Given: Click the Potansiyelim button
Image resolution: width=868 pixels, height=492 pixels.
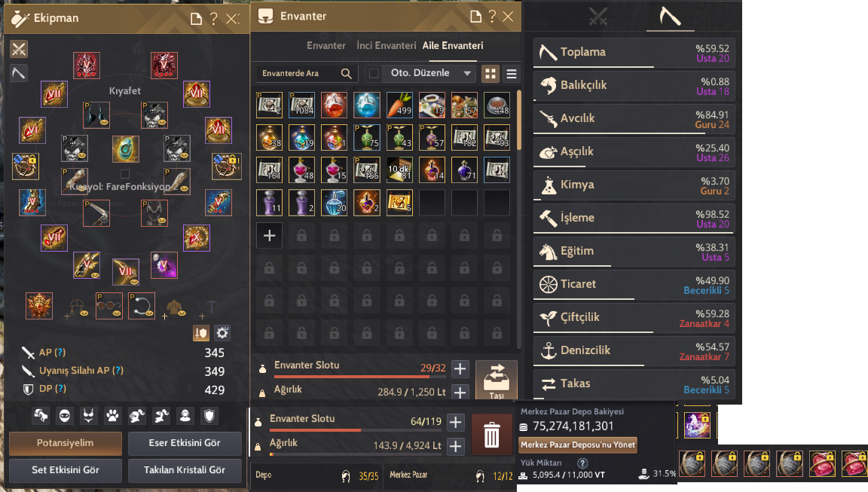Looking at the screenshot, I should coord(66,443).
